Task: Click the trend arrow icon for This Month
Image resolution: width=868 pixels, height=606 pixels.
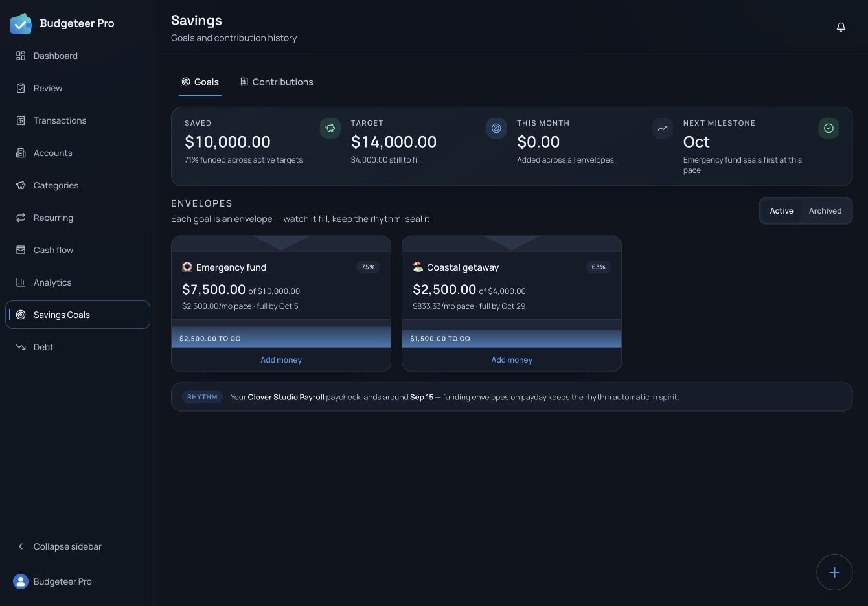Action: 663,128
